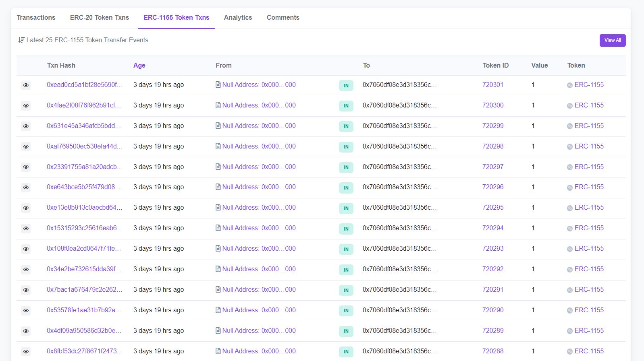Click To address in Token ID 720295 row
The image size is (644, 361).
[x=399, y=207]
